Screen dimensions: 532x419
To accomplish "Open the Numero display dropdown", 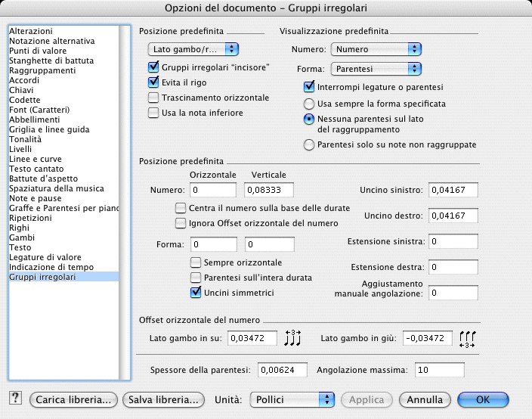I will click(376, 50).
